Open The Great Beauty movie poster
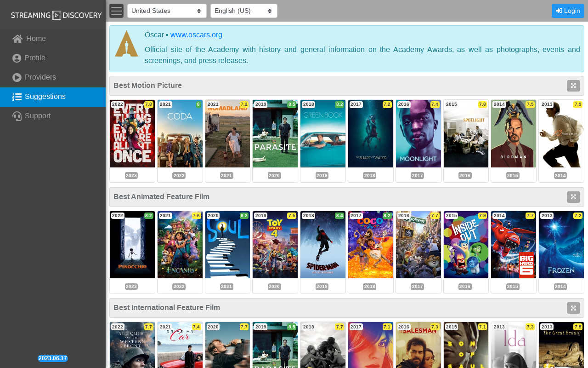 tap(561, 345)
